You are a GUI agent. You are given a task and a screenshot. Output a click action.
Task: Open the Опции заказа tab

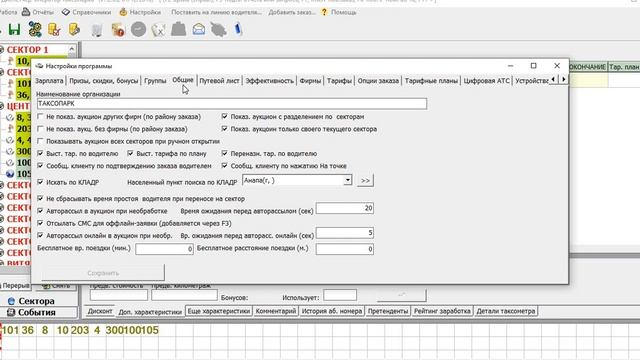(x=378, y=81)
